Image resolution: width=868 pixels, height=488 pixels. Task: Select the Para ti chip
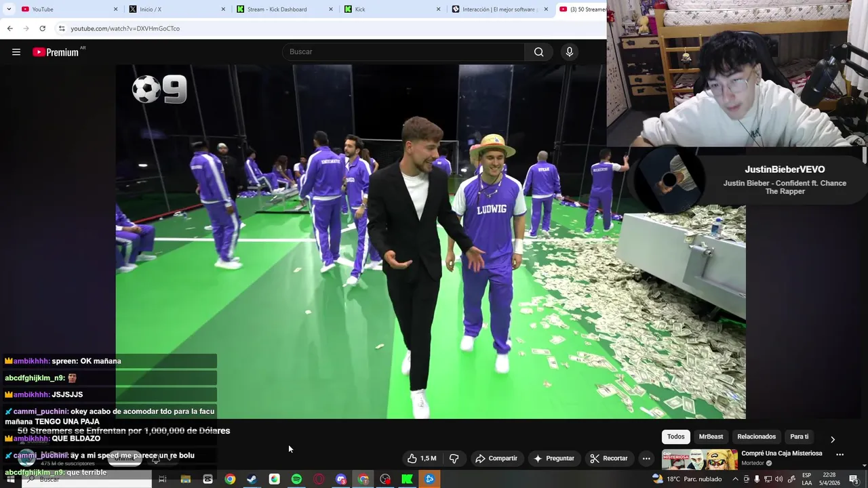[800, 437]
